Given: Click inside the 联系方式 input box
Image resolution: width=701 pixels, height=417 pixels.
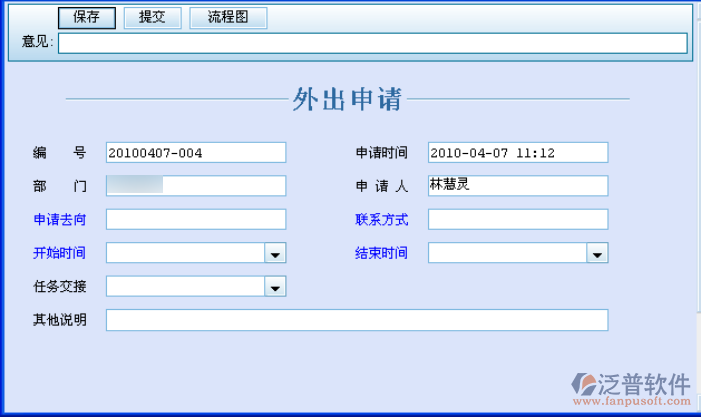Looking at the screenshot, I should click(x=517, y=219).
